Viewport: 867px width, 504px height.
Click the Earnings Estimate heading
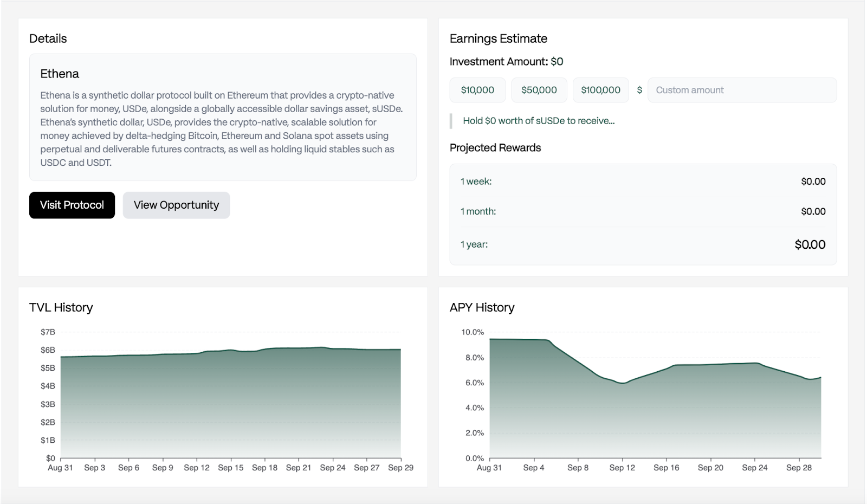coord(498,38)
